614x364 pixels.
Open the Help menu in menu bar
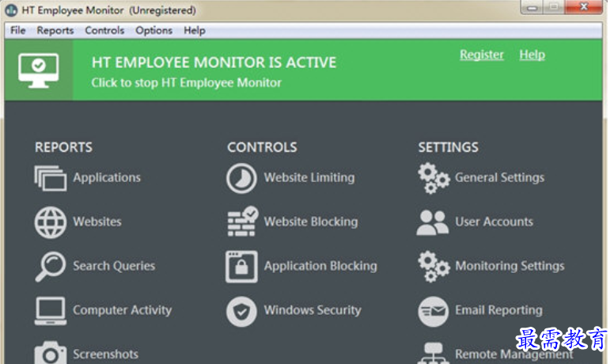click(x=195, y=31)
